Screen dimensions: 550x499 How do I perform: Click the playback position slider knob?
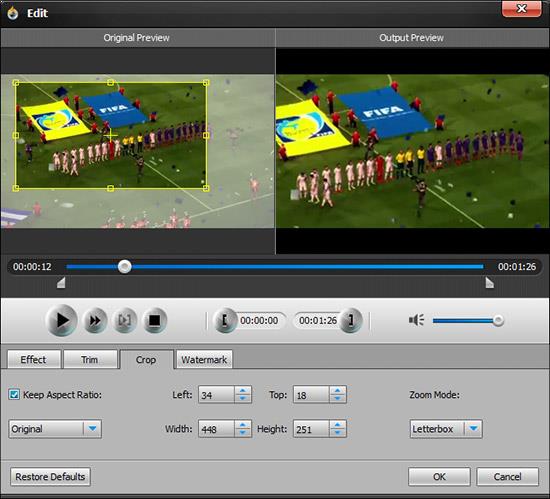tap(124, 267)
